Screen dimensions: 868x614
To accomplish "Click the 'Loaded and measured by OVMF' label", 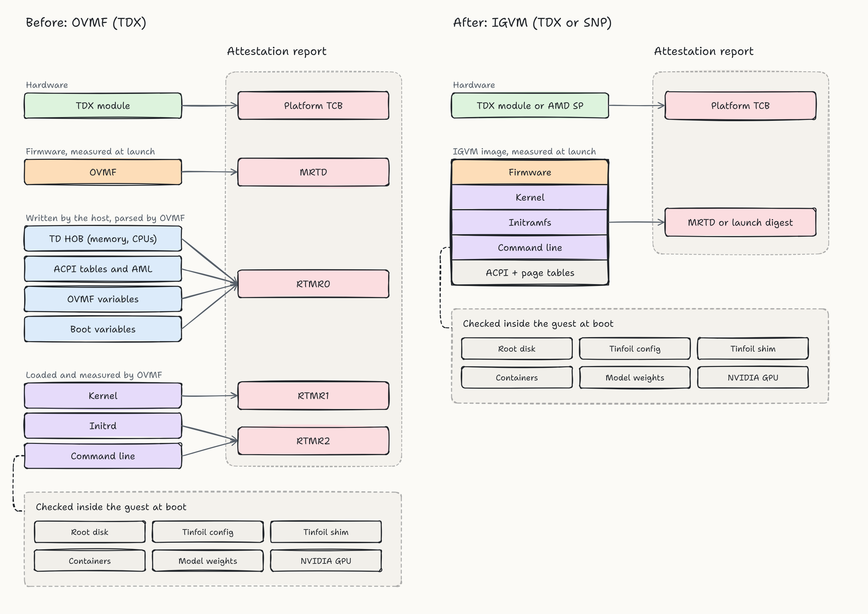I will (94, 375).
